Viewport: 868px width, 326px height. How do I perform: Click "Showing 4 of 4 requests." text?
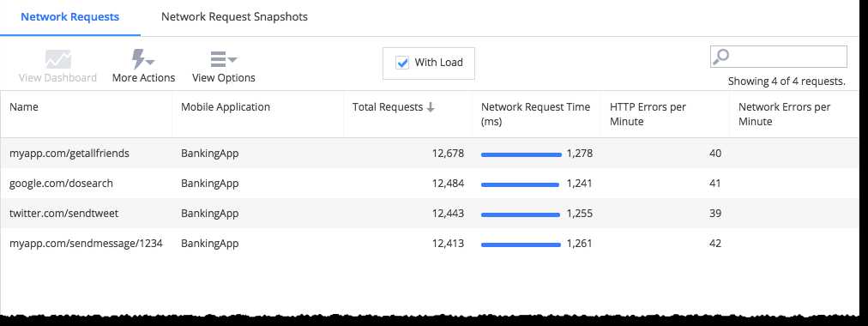(x=787, y=81)
